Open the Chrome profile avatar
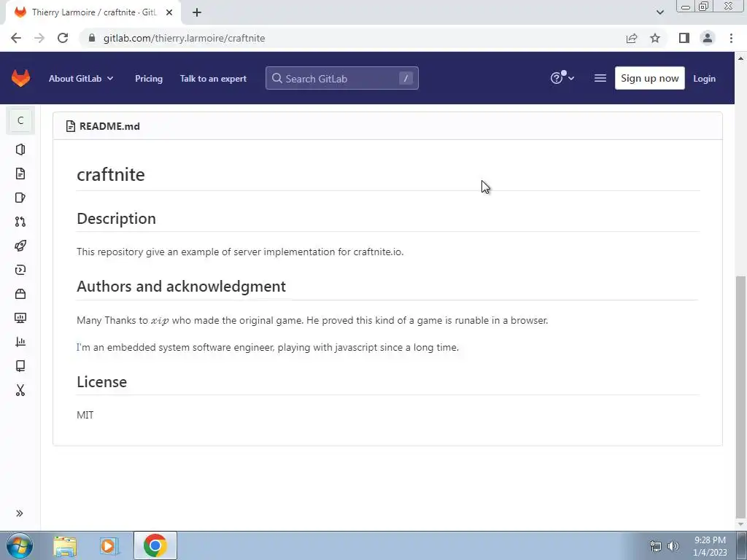747x560 pixels. pos(708,38)
